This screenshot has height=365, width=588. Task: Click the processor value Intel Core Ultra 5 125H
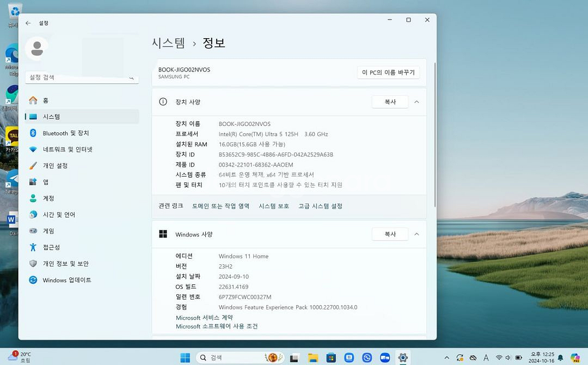point(273,134)
